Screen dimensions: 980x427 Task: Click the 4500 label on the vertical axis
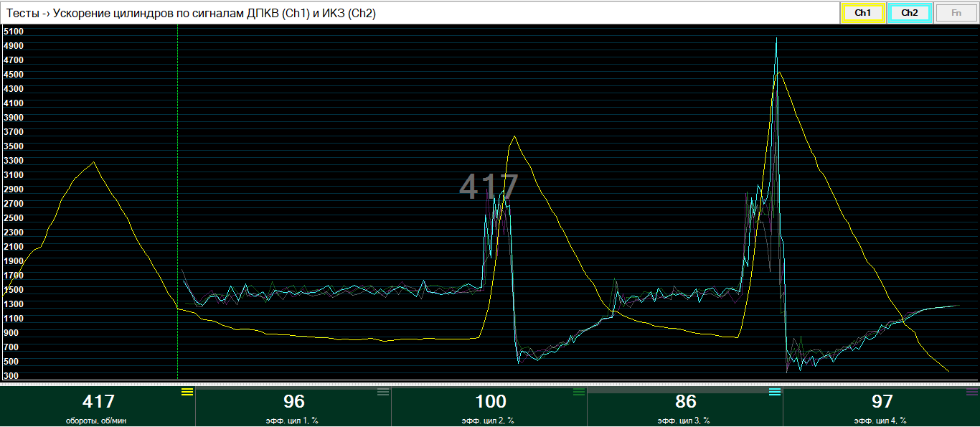click(14, 75)
